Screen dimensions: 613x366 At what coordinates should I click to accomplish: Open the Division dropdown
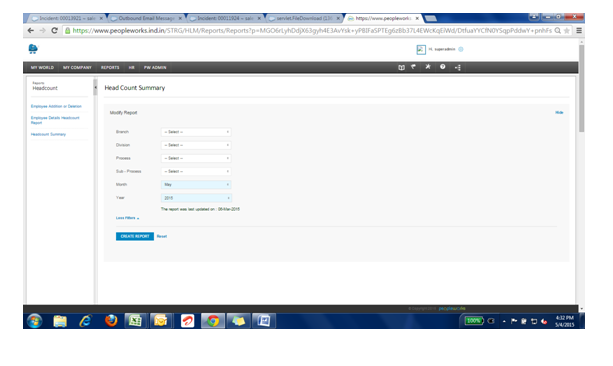(x=196, y=145)
